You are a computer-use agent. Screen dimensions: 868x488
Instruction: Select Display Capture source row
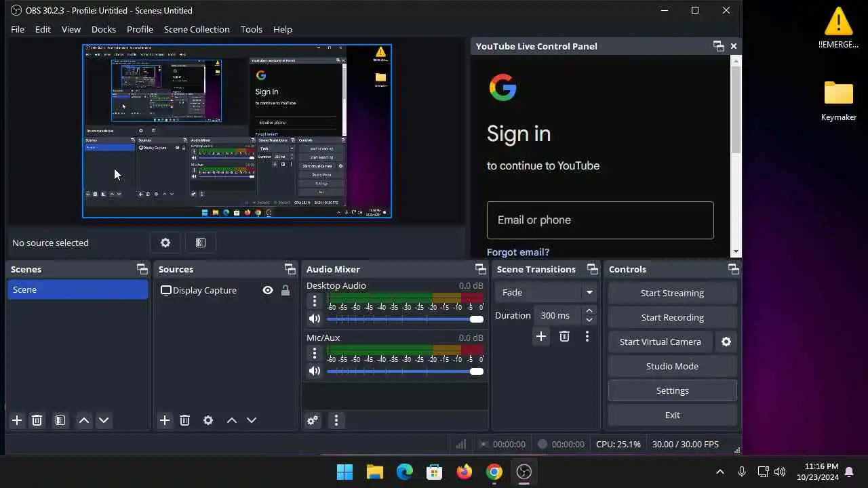[226, 290]
